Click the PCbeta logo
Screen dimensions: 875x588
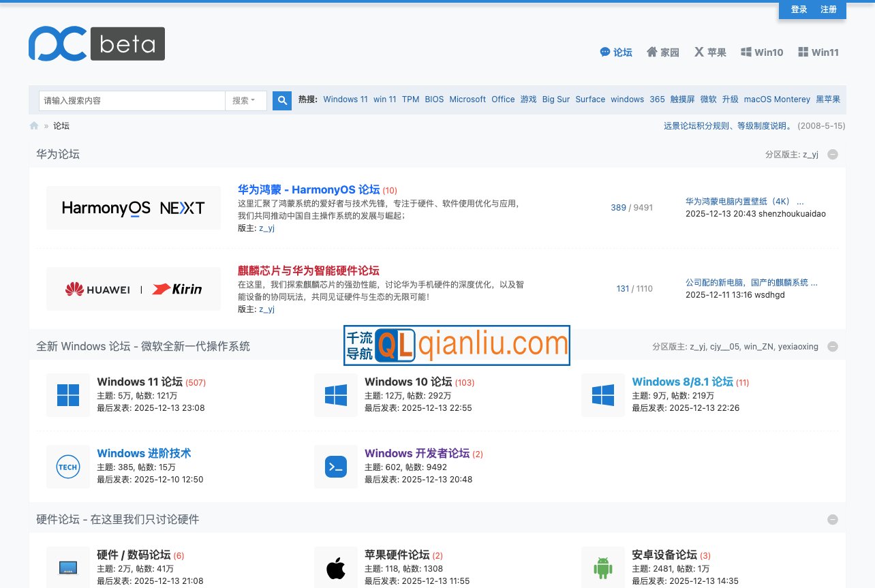pyautogui.click(x=96, y=44)
